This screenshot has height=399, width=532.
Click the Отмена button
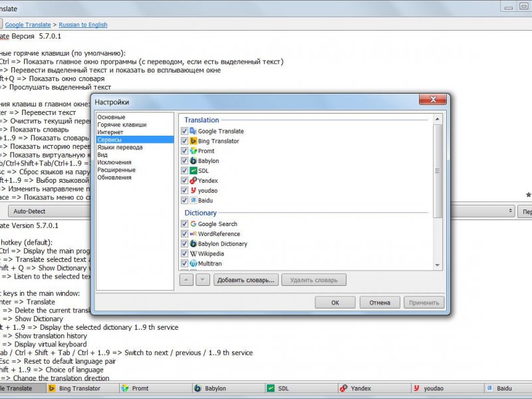(380, 303)
